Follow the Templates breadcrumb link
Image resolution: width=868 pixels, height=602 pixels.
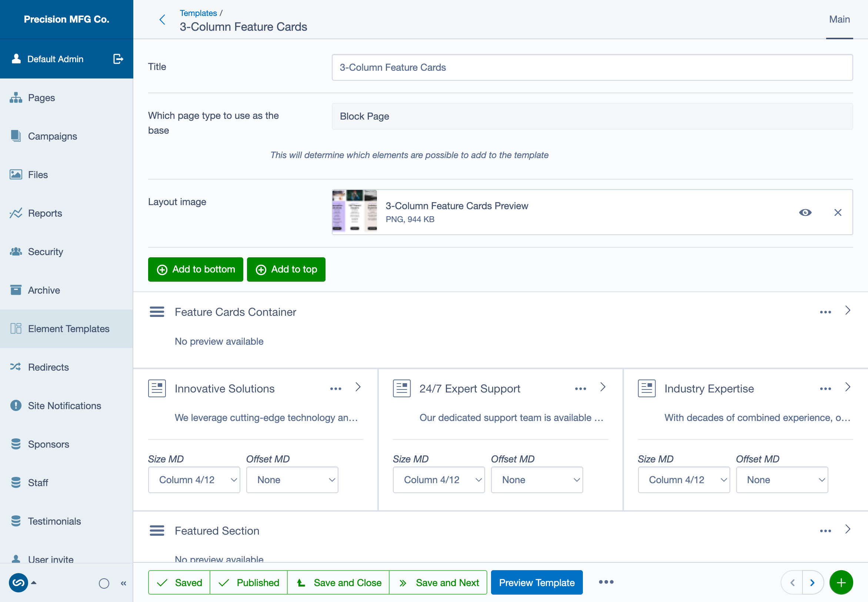[198, 13]
